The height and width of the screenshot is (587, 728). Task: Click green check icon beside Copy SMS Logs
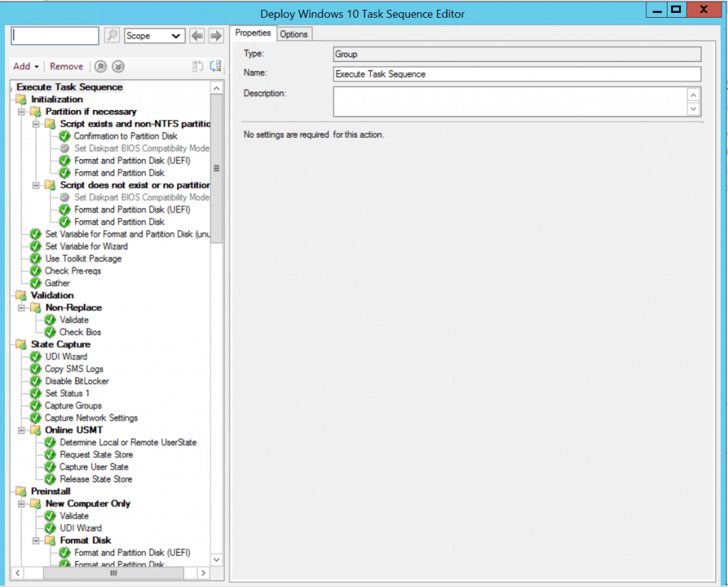coord(36,369)
